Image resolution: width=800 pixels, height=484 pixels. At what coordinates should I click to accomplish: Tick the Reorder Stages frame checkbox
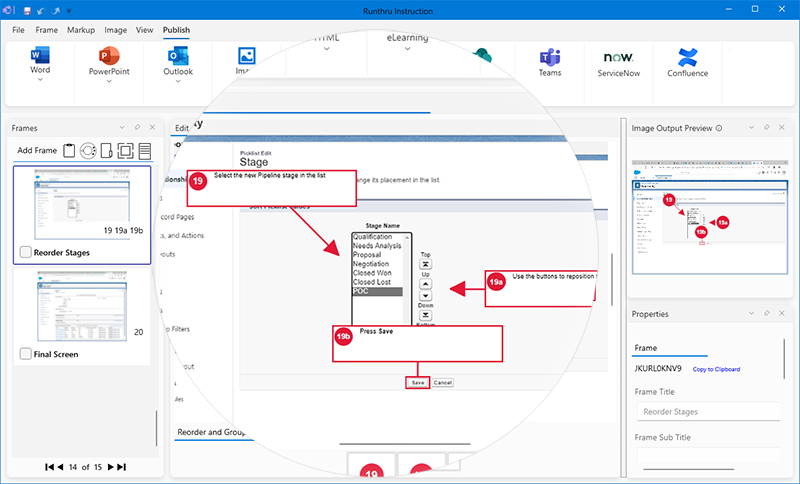point(26,252)
